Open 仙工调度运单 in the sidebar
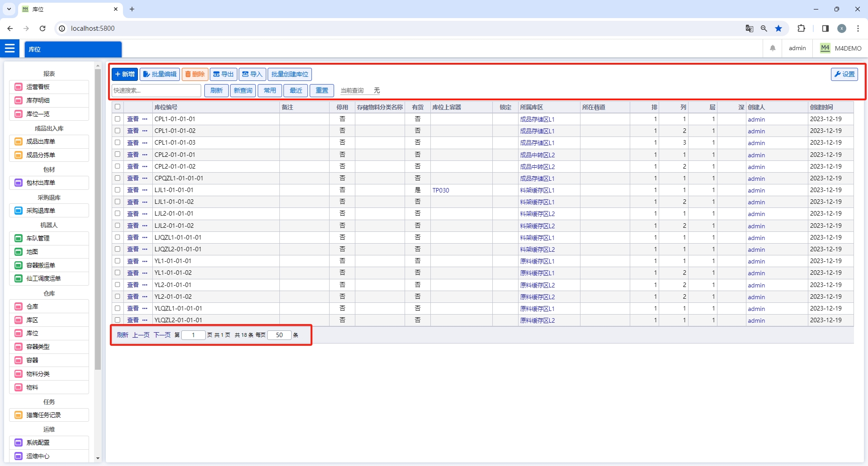This screenshot has height=466, width=868. [x=49, y=278]
